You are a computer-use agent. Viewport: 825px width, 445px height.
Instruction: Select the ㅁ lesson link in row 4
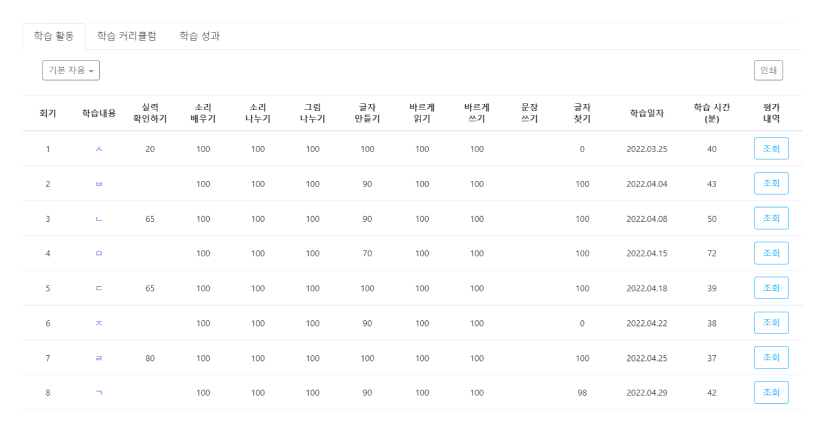tap(99, 254)
